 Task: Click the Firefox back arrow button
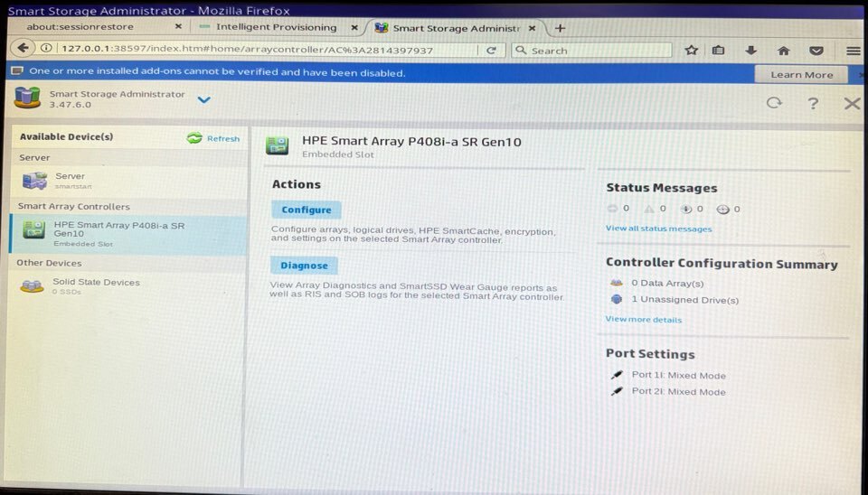coord(23,48)
